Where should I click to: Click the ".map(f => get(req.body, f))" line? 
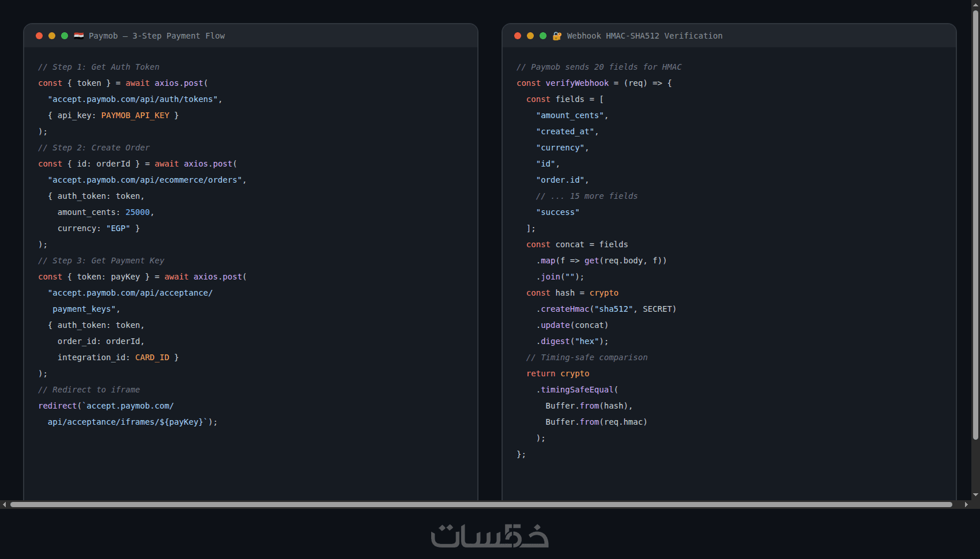point(601,260)
